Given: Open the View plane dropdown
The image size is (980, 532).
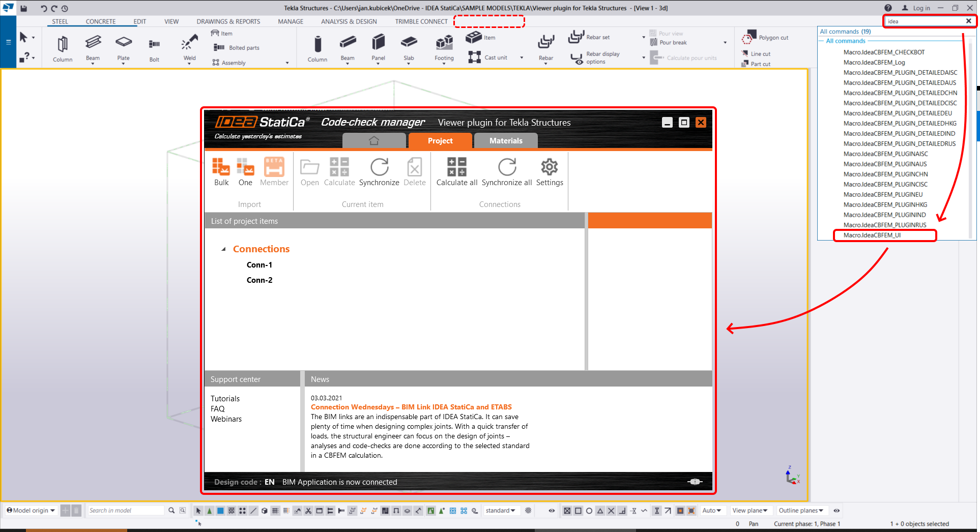Looking at the screenshot, I should (751, 510).
